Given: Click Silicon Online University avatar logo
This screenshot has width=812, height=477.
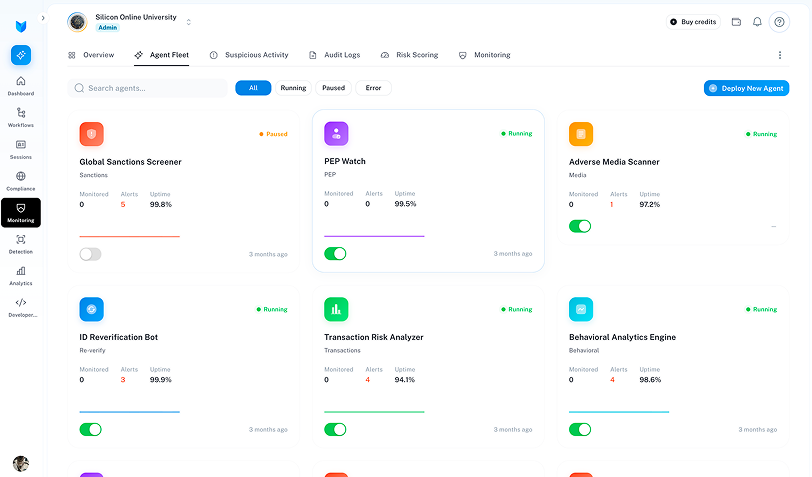Looking at the screenshot, I should [x=77, y=22].
